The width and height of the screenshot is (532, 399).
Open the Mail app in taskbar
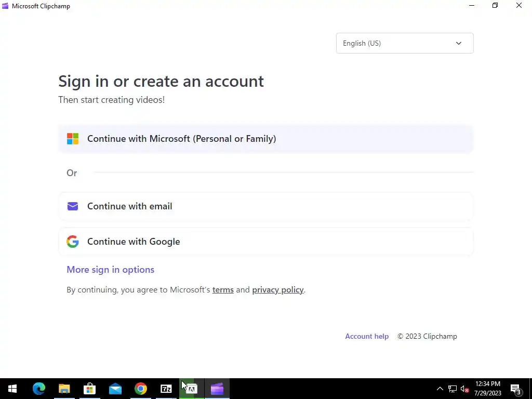click(115, 389)
